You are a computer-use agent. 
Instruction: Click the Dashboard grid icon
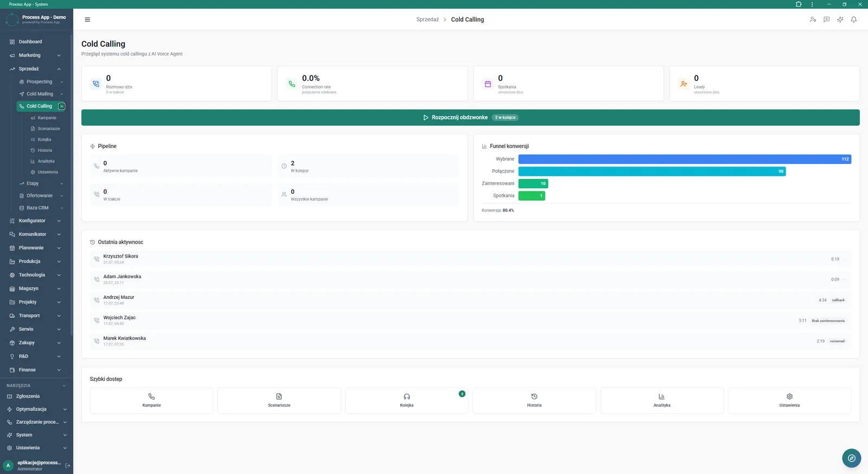click(12, 42)
